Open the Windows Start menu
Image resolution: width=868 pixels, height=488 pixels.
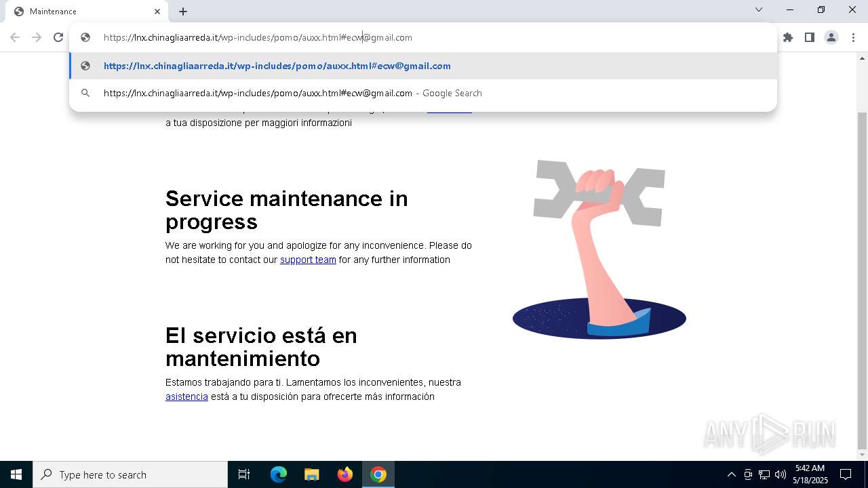16,474
